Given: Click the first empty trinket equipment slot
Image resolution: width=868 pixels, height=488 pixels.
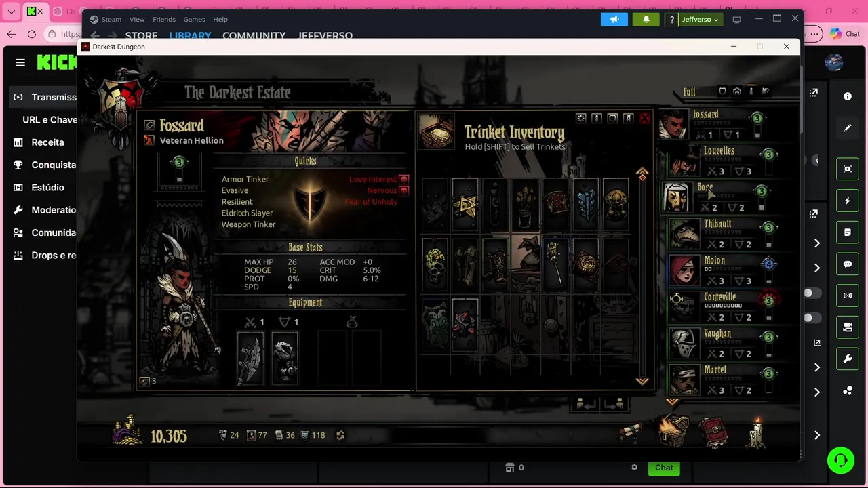Looking at the screenshot, I should [x=332, y=358].
